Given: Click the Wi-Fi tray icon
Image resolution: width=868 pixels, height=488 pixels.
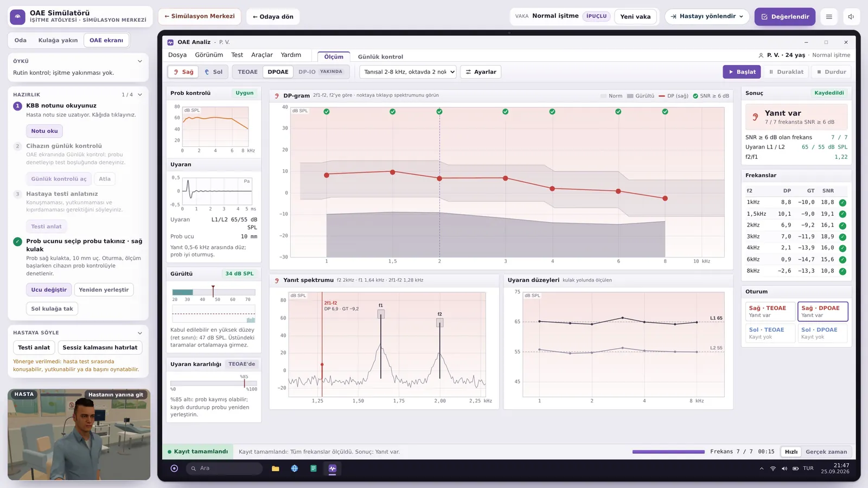Looking at the screenshot, I should coord(773,468).
